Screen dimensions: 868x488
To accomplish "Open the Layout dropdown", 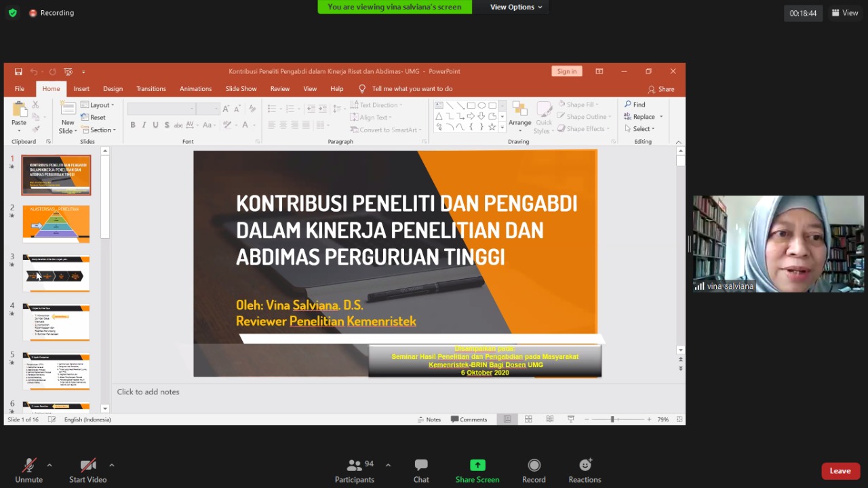I will (x=98, y=105).
